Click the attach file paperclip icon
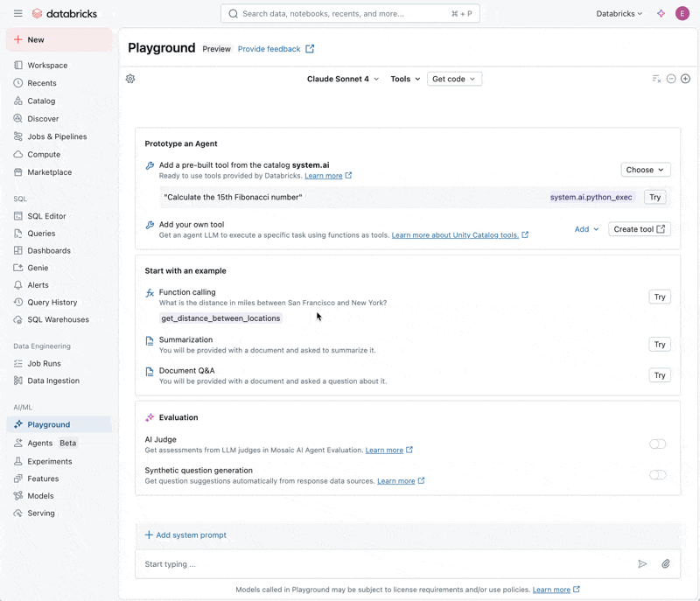Image resolution: width=700 pixels, height=601 pixels. pyautogui.click(x=666, y=564)
